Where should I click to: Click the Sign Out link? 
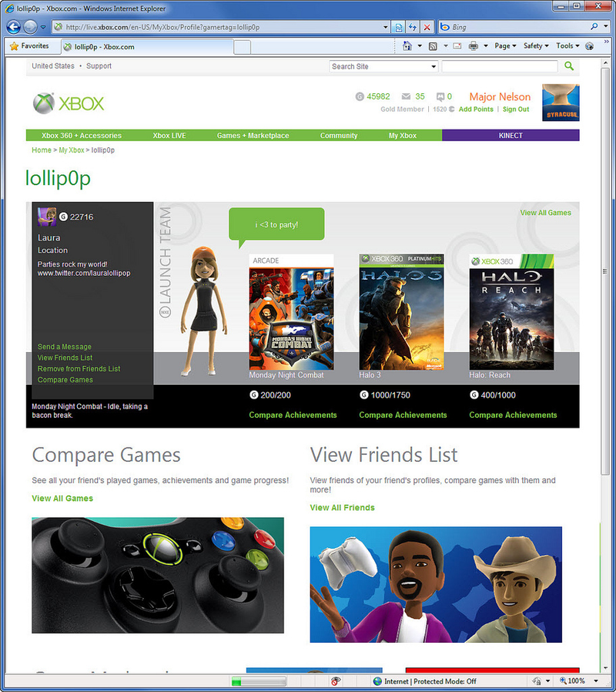click(x=515, y=109)
